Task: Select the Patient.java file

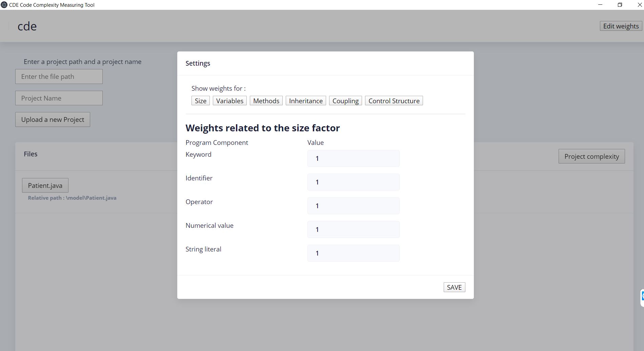Action: pyautogui.click(x=45, y=185)
